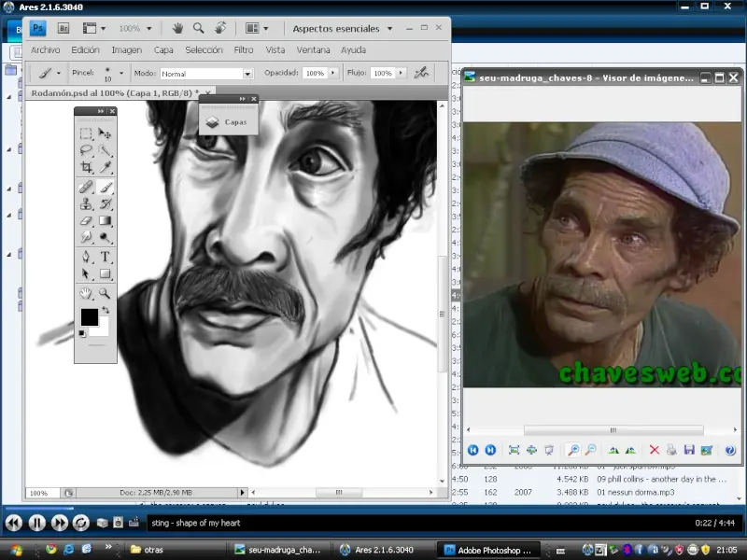747x560 pixels.
Task: Expand the Aspectos esenciales workspace dropdown
Action: (389, 29)
